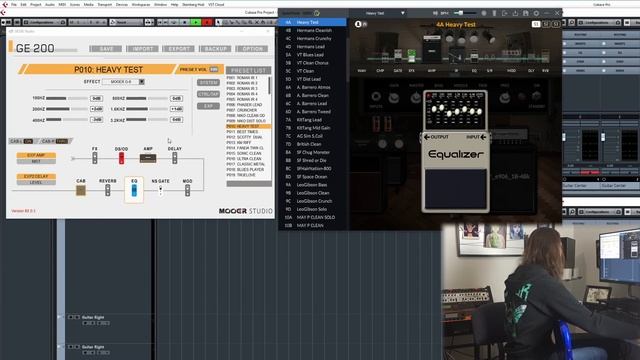
Task: Click the Cubase logo icon in menu bar
Action: click(5, 4)
